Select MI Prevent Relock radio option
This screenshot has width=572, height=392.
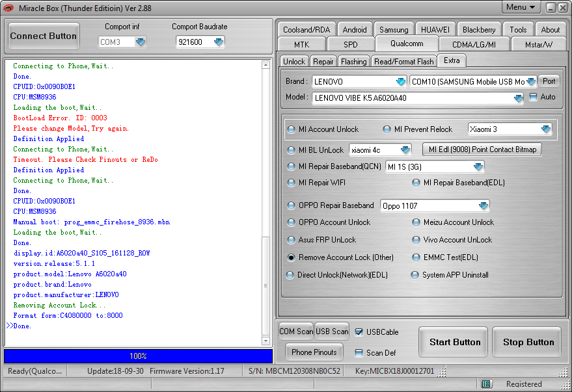[387, 129]
